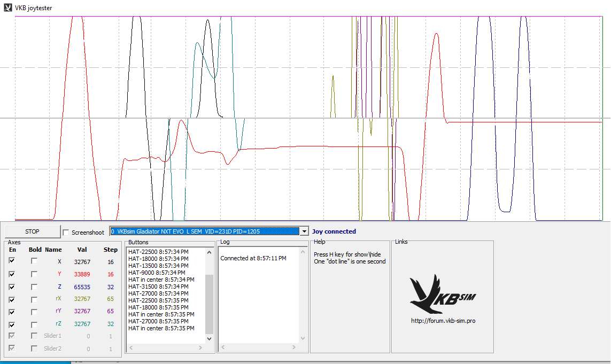Enable Bold for the Z axis

point(34,287)
